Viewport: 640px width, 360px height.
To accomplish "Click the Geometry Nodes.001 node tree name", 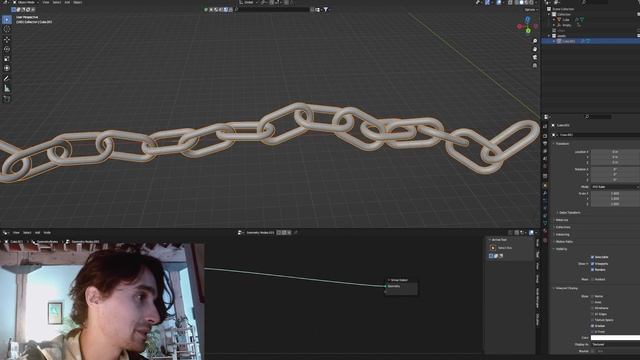I will point(260,233).
